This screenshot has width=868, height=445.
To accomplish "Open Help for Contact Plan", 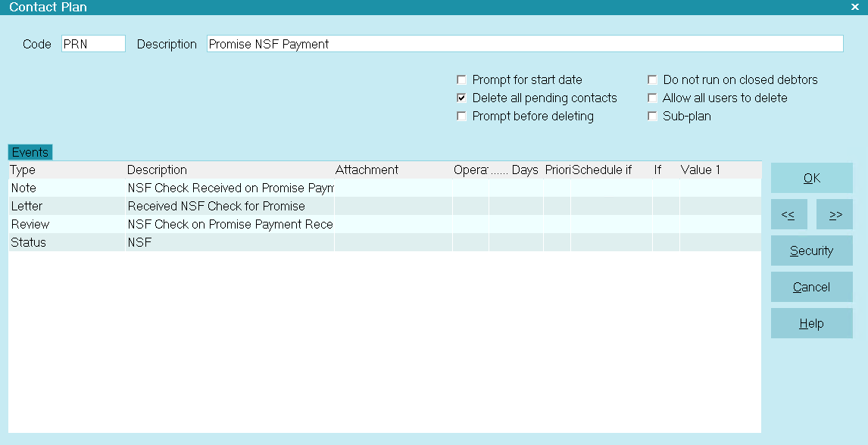I will (x=811, y=323).
